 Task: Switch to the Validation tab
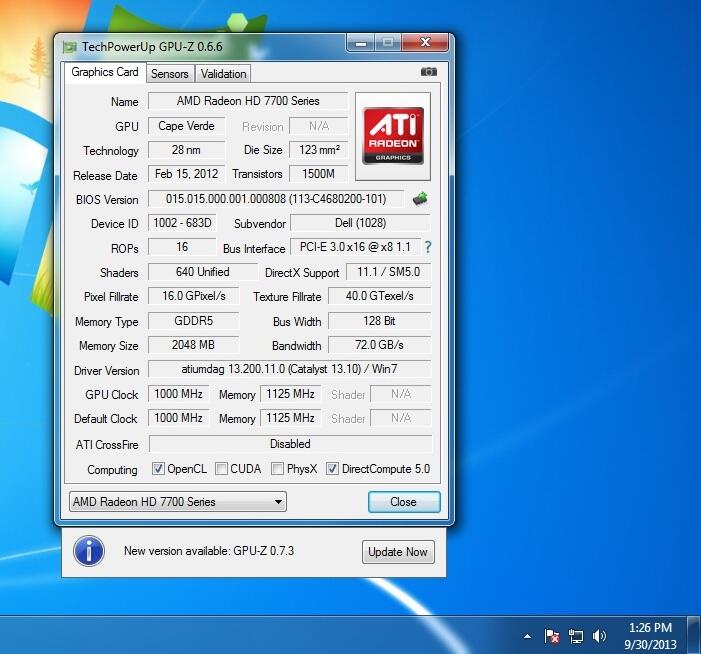(x=223, y=74)
